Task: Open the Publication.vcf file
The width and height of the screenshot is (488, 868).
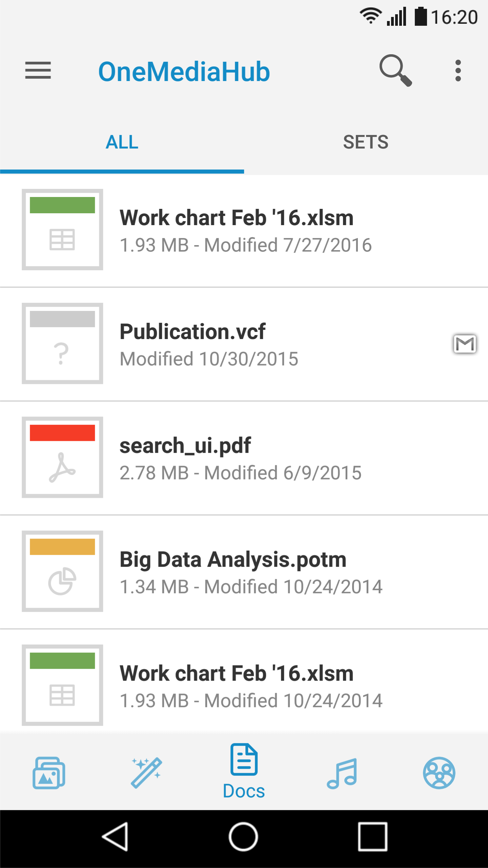Action: (244, 344)
